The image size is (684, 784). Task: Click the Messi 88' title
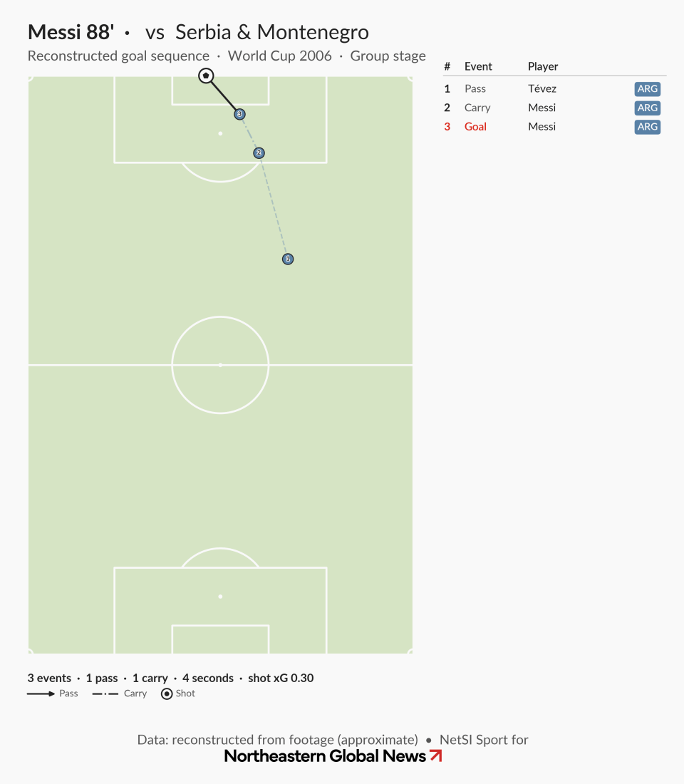71,32
